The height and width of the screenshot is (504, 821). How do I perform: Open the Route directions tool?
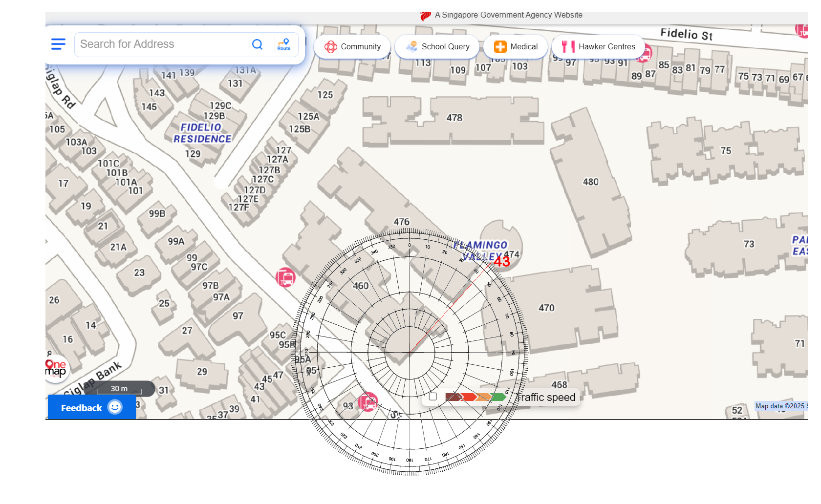tap(284, 44)
